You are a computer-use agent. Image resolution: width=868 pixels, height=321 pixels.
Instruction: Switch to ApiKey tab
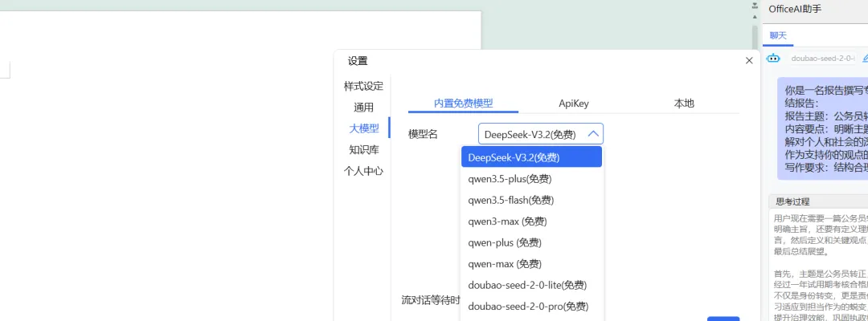(x=574, y=104)
